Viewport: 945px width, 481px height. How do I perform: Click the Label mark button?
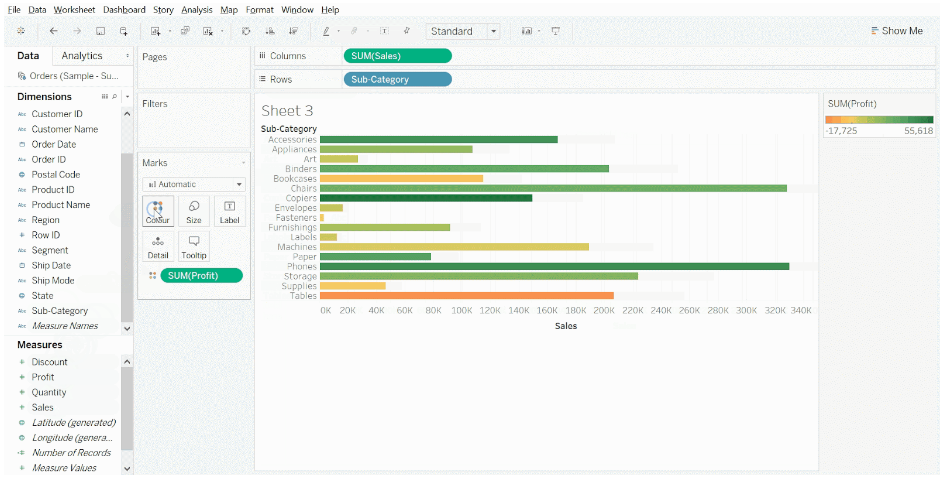[x=229, y=211]
